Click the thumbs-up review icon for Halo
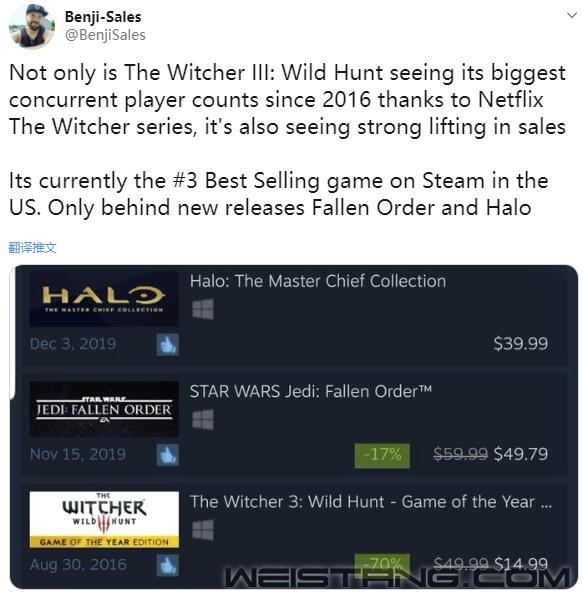This screenshot has height=601, width=583. 168,344
